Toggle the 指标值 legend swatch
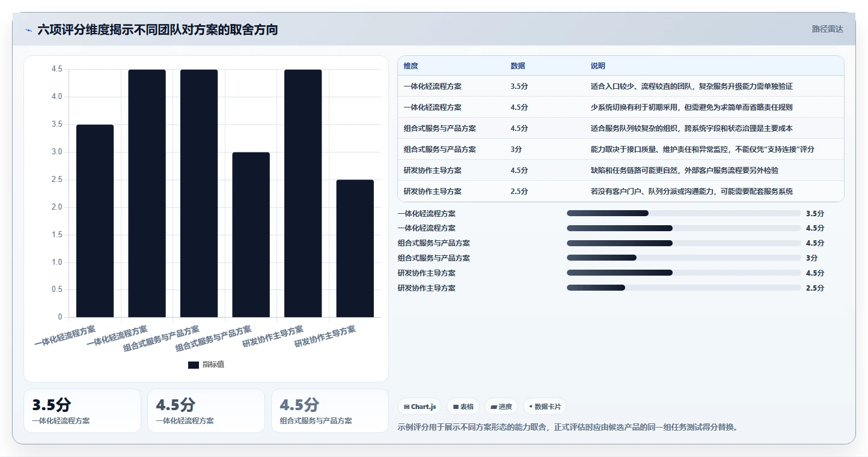 [194, 365]
